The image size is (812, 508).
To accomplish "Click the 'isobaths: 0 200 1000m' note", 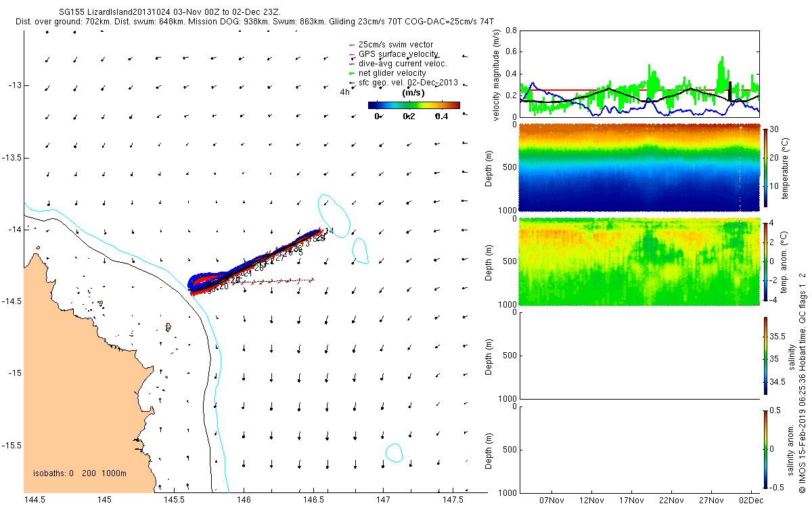I will coord(79,473).
